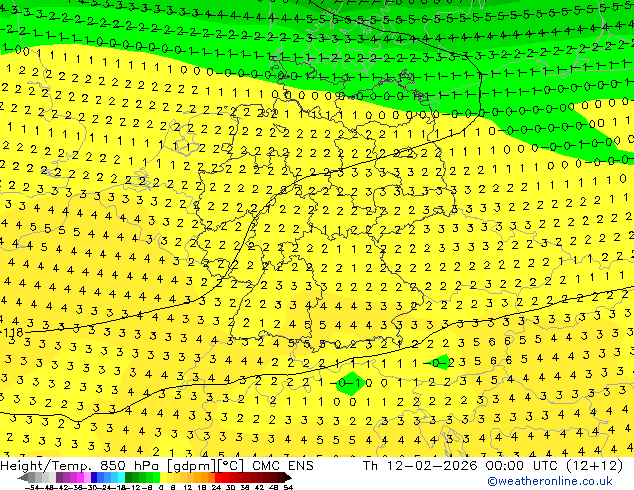
Task: Click the dark maroon right arrow end of the legend
Action: tap(288, 478)
